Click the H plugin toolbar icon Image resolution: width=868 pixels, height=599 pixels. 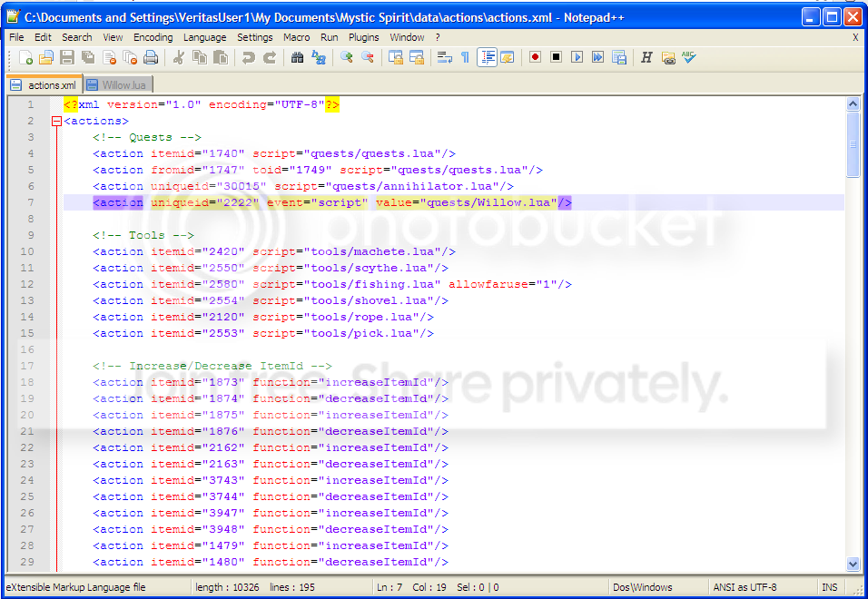click(646, 57)
